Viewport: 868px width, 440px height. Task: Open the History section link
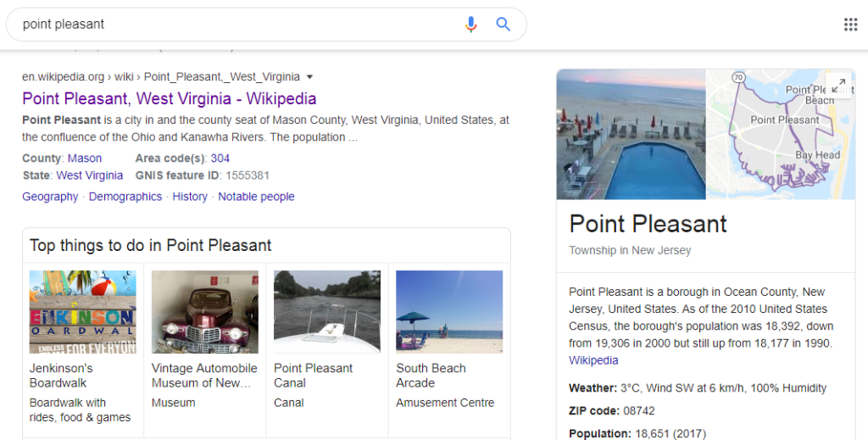[x=190, y=197]
